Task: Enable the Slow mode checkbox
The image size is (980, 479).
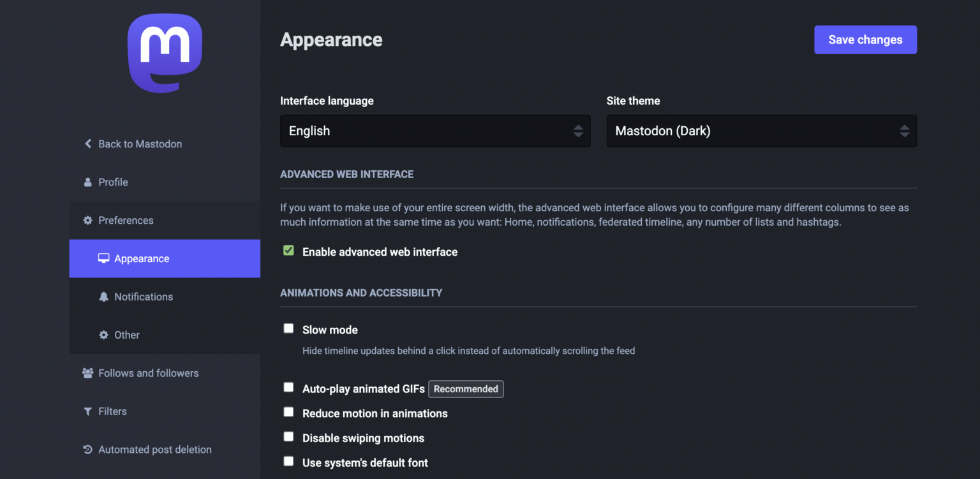Action: coord(288,328)
